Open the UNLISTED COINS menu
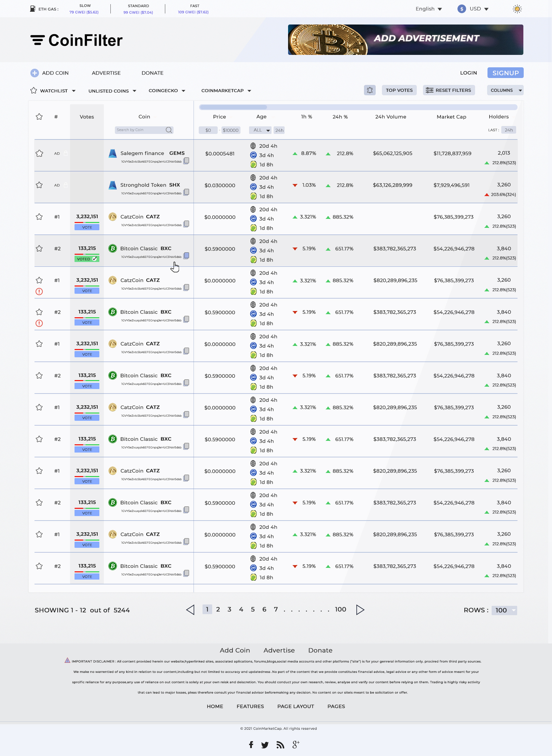The image size is (552, 756). (x=112, y=91)
